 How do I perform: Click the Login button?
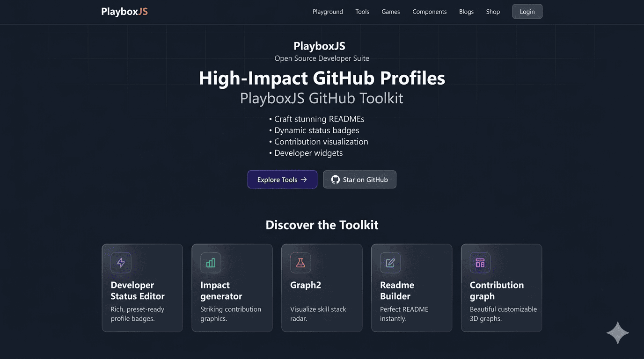coord(527,11)
